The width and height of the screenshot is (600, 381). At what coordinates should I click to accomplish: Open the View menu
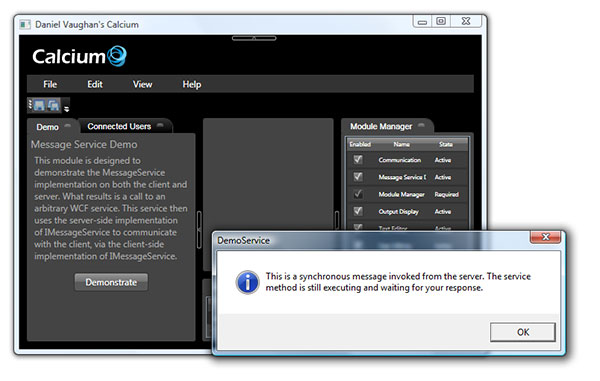142,84
